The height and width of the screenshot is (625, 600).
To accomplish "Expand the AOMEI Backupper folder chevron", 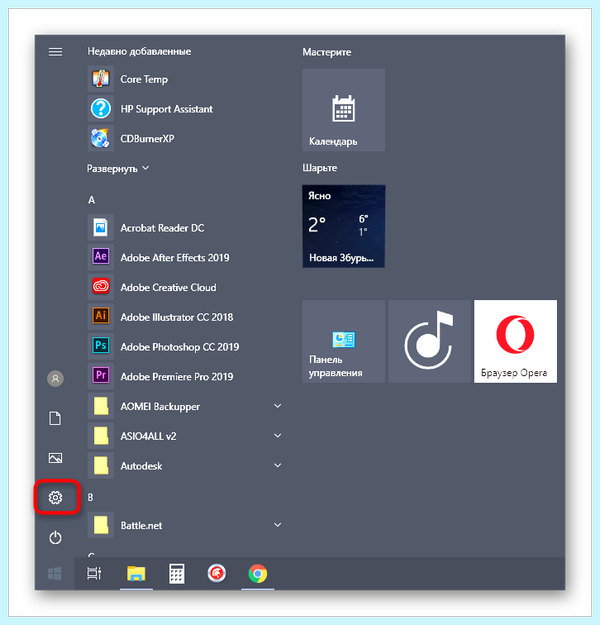I will click(277, 406).
